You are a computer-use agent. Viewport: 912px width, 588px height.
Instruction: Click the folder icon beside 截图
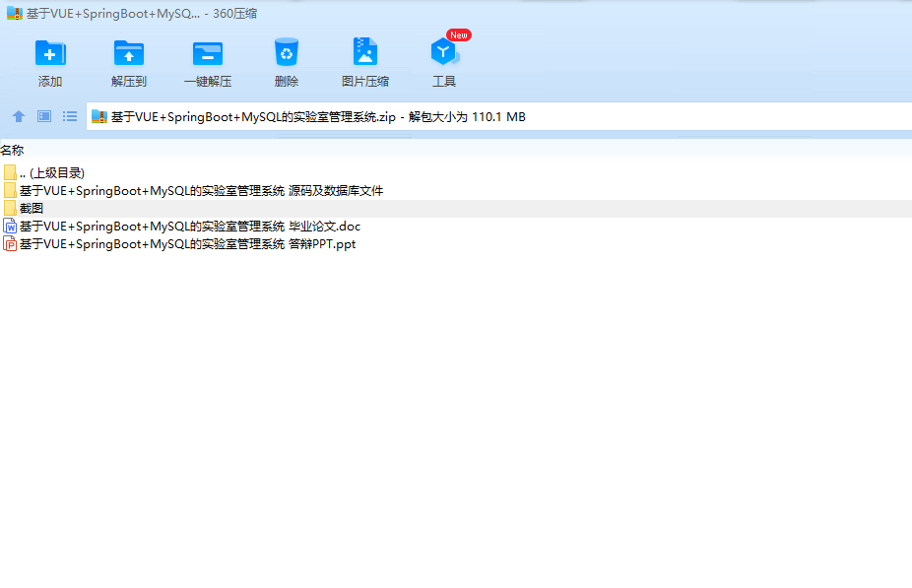[x=10, y=208]
